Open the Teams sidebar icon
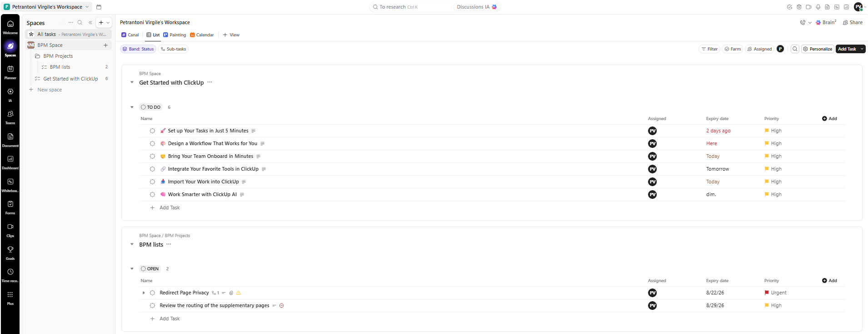Screen dimensions: 868x334 10,114
